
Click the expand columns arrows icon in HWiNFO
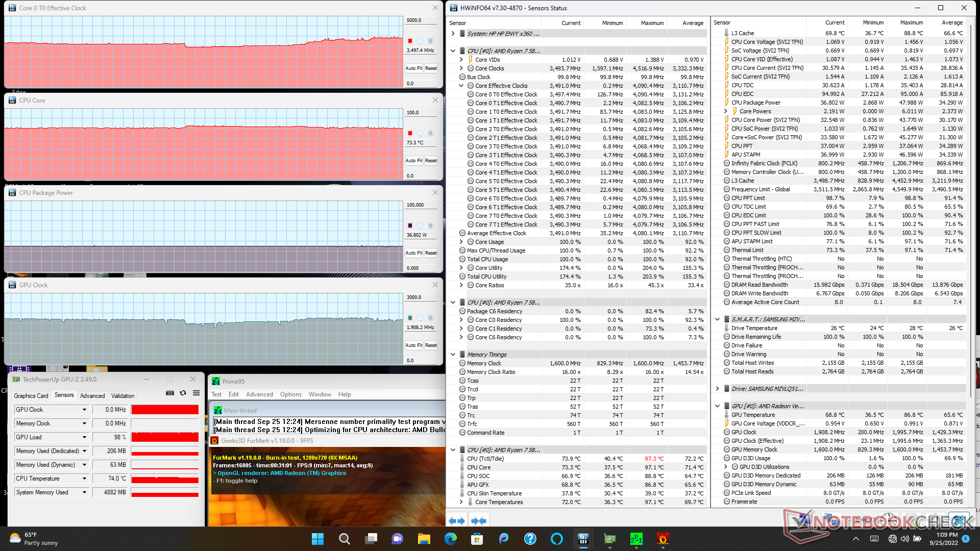[x=456, y=521]
